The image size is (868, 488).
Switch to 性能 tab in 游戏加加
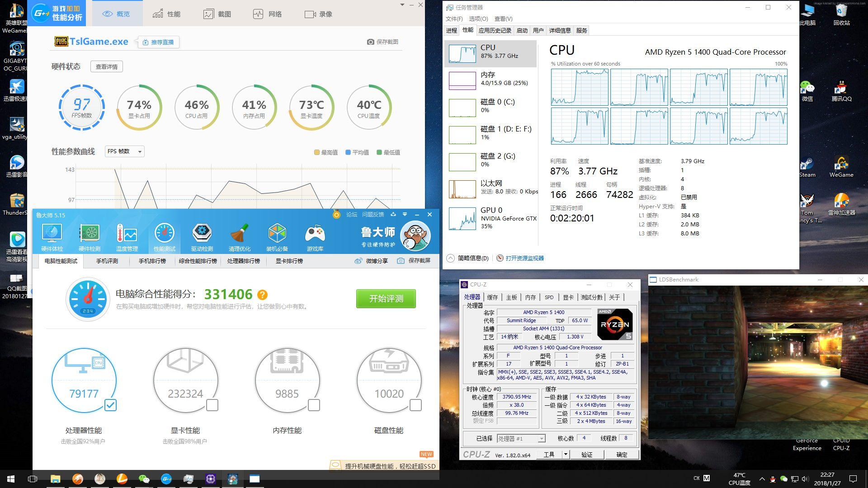click(x=166, y=14)
